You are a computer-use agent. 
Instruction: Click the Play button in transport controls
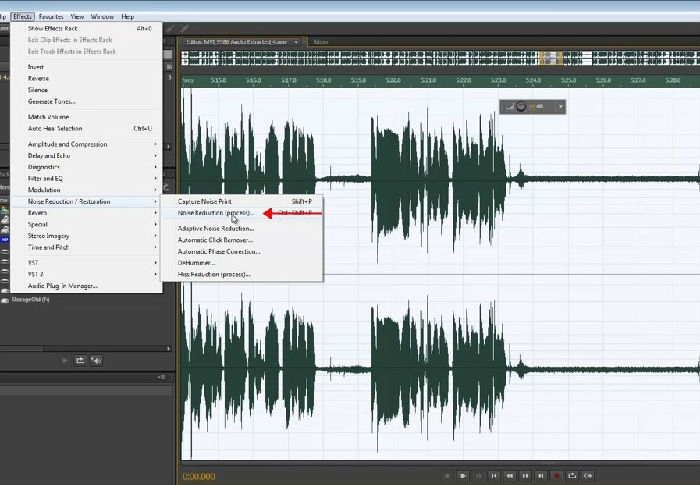(x=462, y=476)
